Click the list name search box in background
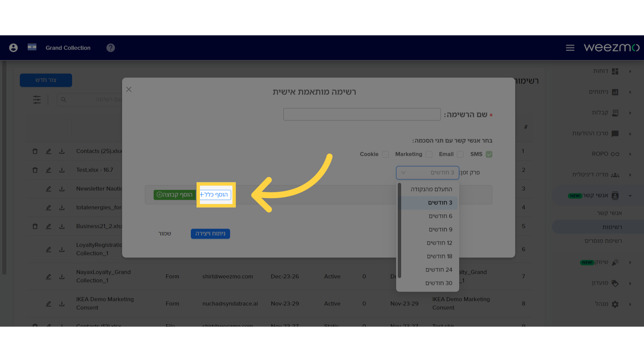 tap(90, 100)
